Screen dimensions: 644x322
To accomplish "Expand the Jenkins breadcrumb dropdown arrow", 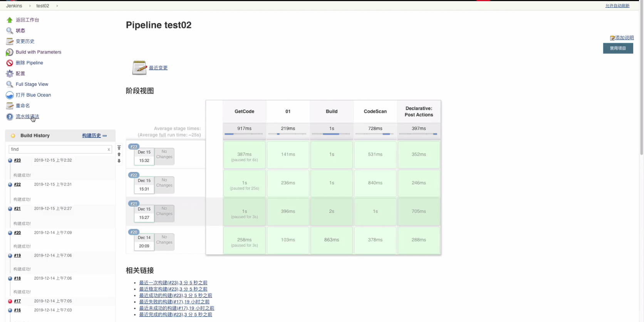I will [x=30, y=6].
